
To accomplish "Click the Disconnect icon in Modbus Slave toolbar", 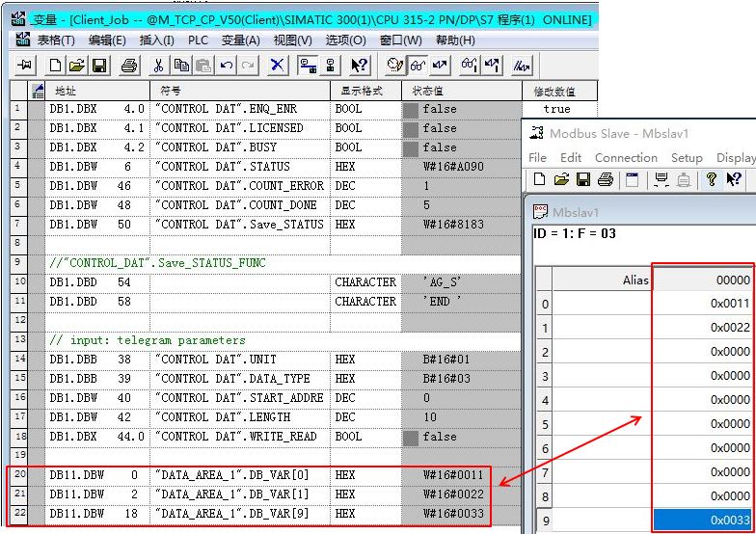I will pyautogui.click(x=683, y=179).
